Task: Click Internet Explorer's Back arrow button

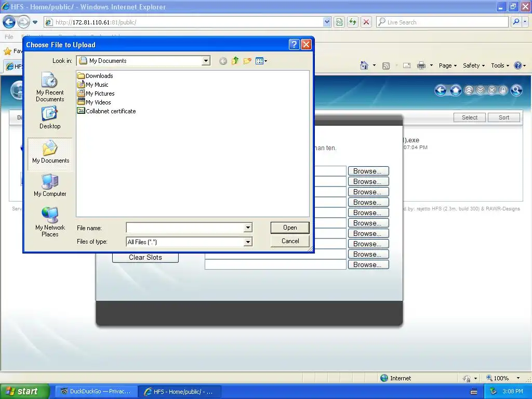Action: [x=9, y=22]
